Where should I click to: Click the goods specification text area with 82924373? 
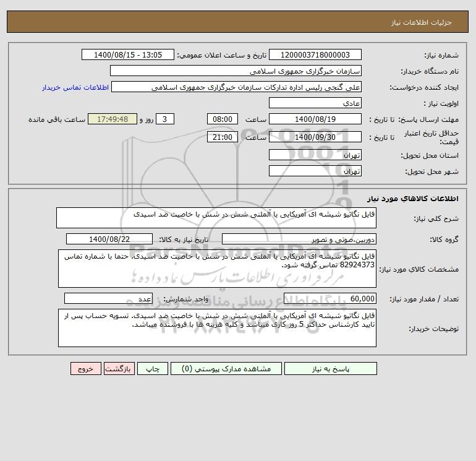click(x=217, y=269)
